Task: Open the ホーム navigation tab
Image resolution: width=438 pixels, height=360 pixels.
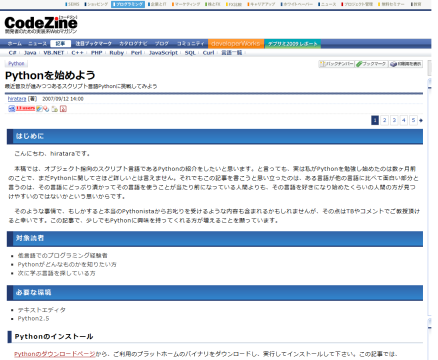Action: pyautogui.click(x=14, y=44)
